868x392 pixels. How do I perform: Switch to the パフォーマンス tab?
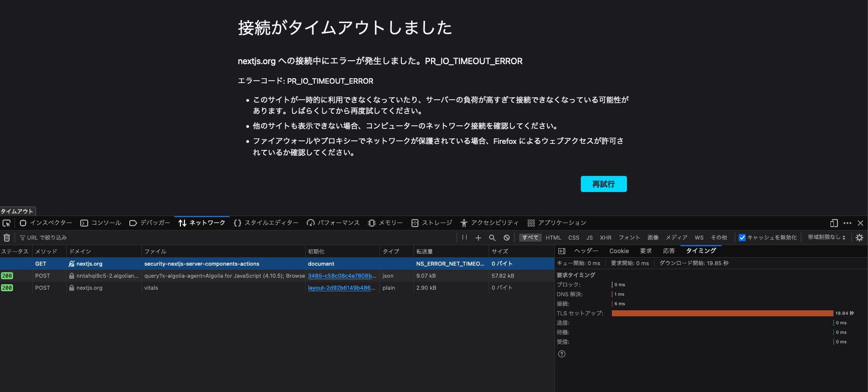click(x=333, y=223)
